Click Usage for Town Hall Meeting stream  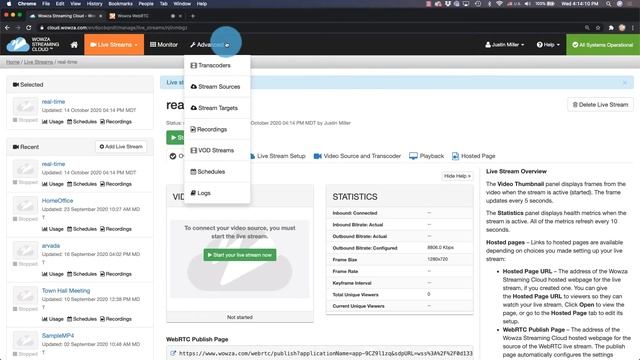(53, 319)
